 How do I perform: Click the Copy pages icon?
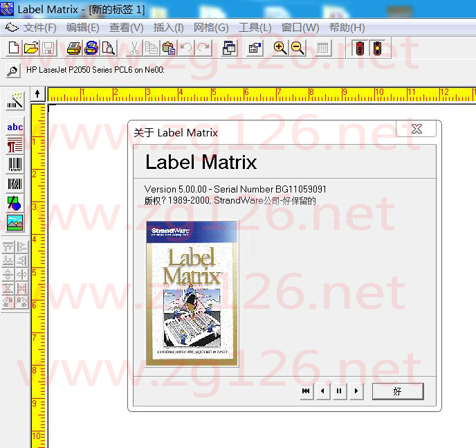152,48
